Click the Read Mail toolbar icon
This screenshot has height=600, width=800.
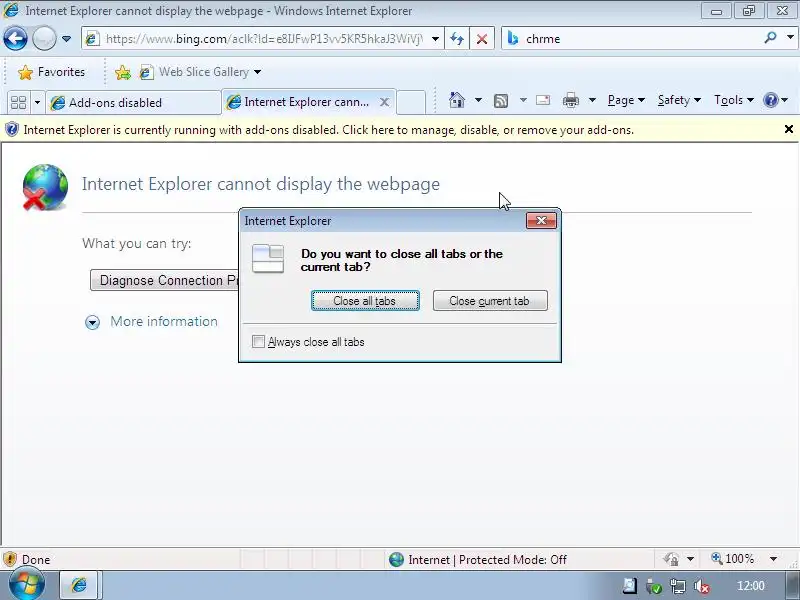point(543,100)
